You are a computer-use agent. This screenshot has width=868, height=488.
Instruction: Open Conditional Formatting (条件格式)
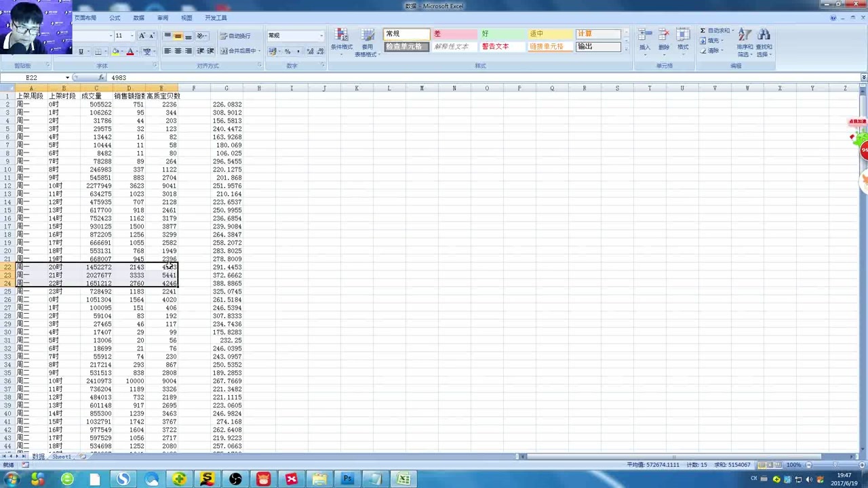(x=342, y=41)
